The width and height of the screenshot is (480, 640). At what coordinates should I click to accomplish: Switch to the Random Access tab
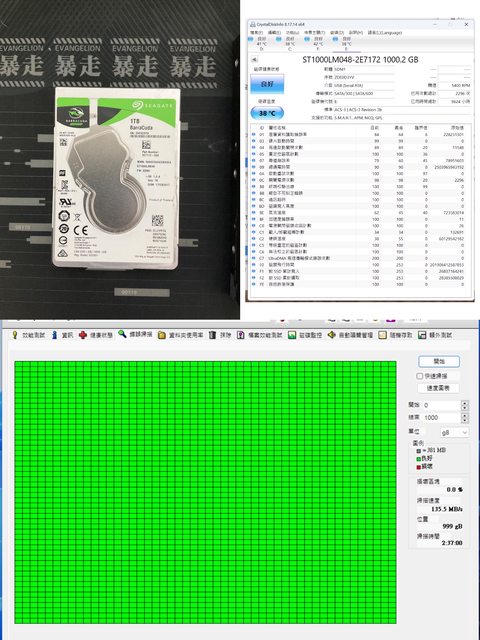pos(396,335)
